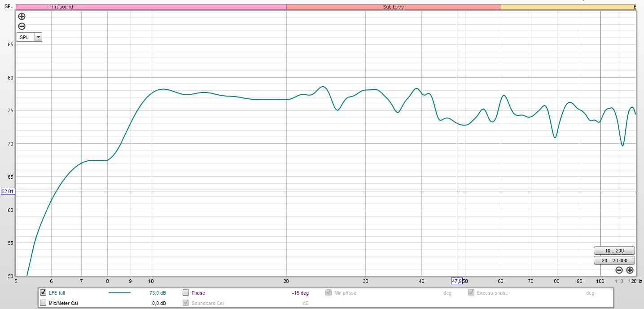Click the 73,0 dB LFE full readout

point(158,293)
